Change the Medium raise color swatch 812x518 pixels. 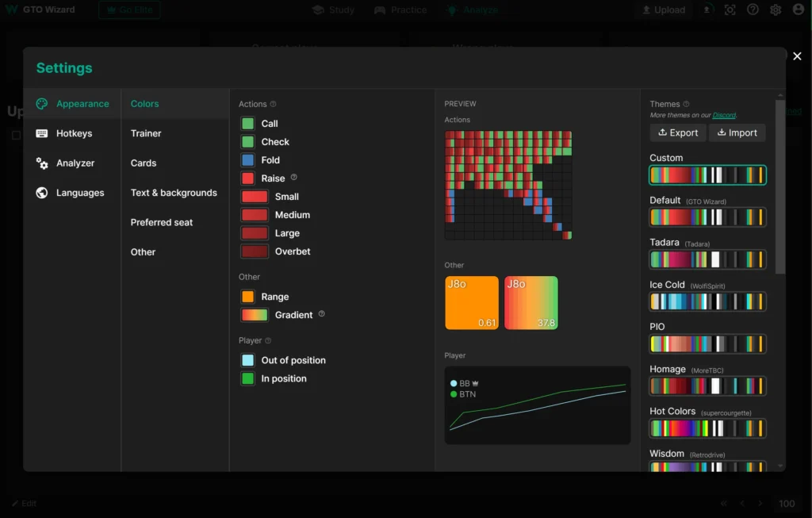(255, 215)
